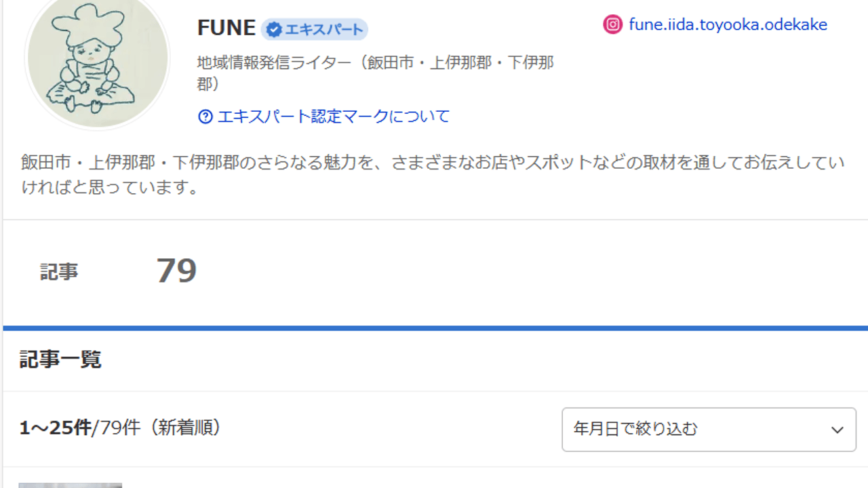This screenshot has height=488, width=868.
Task: Click the Instagram logo icon
Action: [612, 25]
